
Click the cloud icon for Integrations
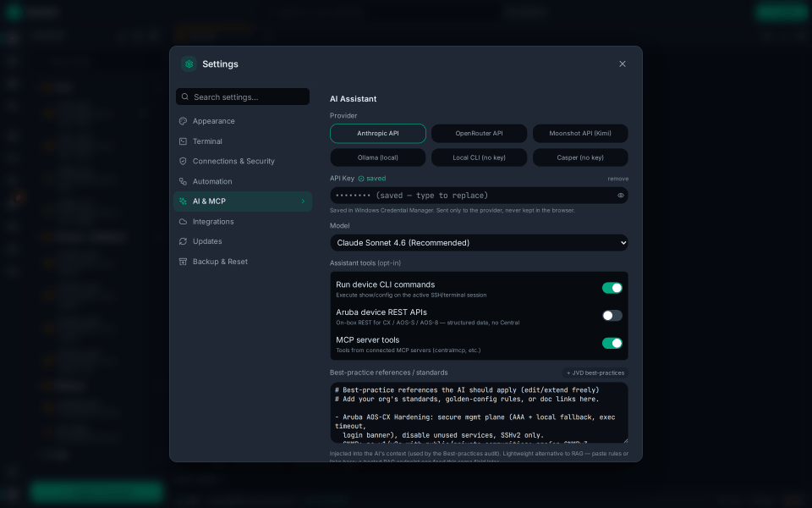click(x=183, y=221)
